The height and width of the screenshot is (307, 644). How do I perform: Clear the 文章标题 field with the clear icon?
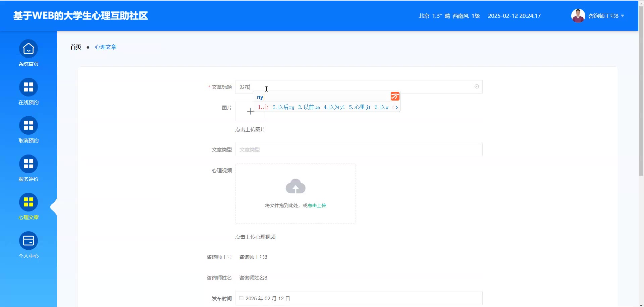477,87
